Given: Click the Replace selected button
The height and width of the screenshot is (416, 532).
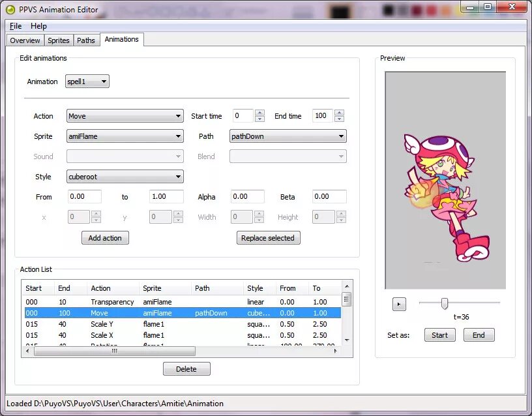Looking at the screenshot, I should tap(268, 238).
